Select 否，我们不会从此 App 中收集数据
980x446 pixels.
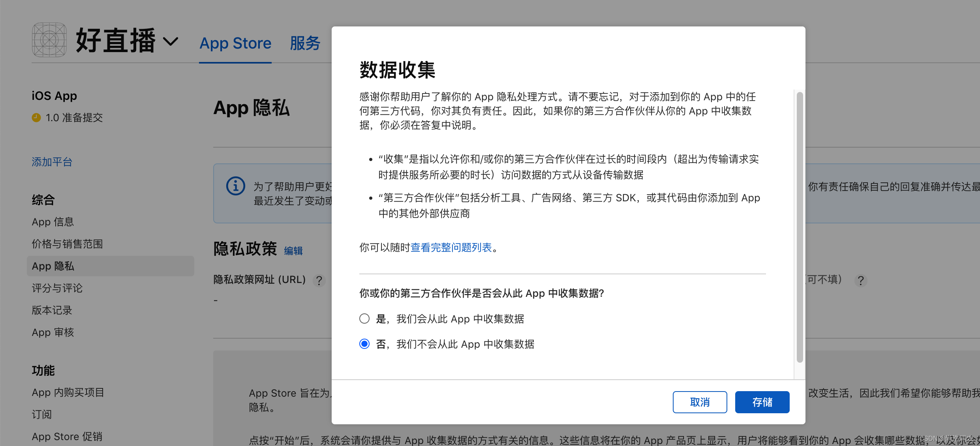[364, 344]
